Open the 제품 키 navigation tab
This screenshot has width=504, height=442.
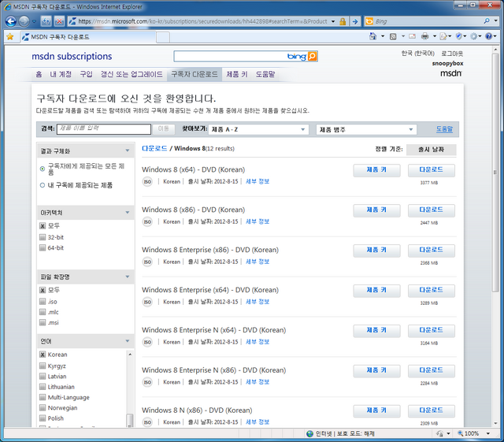point(236,74)
